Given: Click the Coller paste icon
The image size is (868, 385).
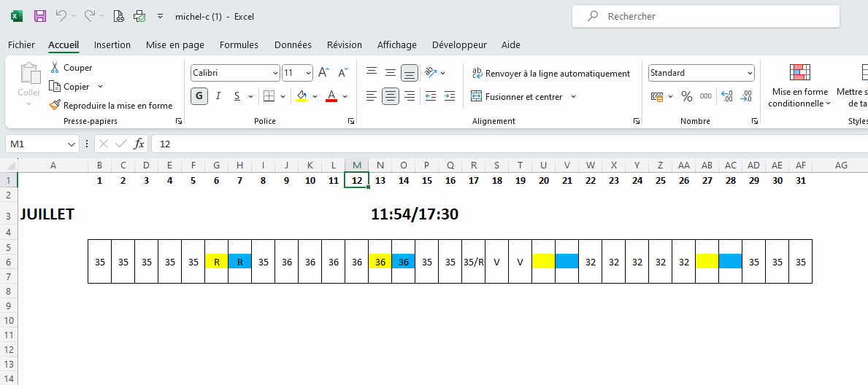Looking at the screenshot, I should click(x=28, y=74).
